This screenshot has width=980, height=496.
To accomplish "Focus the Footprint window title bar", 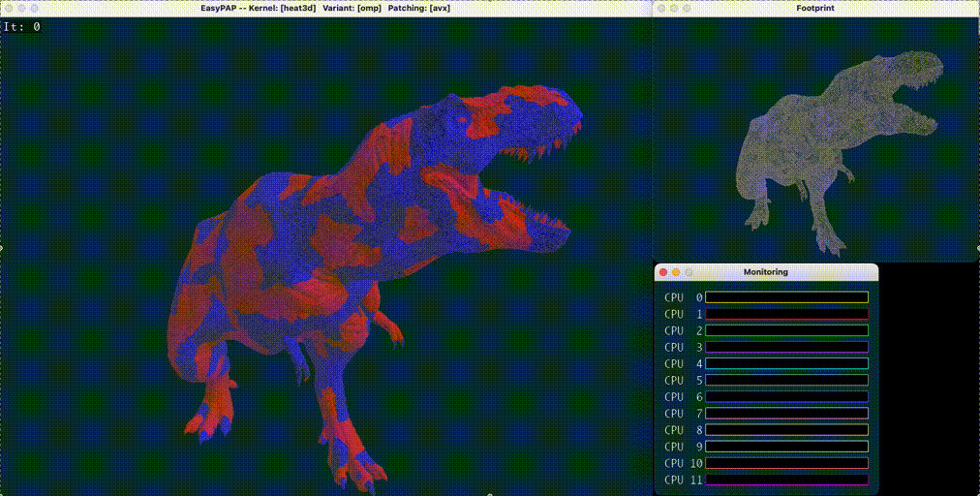I will tap(815, 8).
